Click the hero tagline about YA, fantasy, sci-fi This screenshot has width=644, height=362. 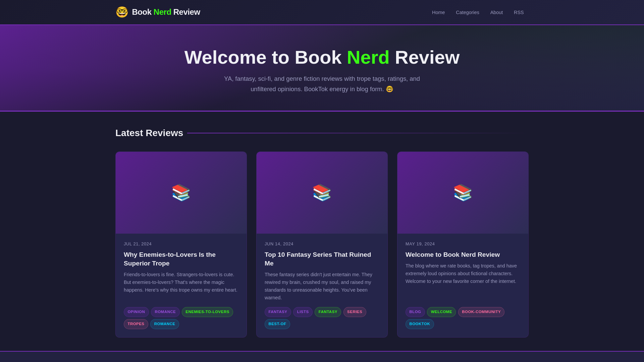[x=322, y=84]
